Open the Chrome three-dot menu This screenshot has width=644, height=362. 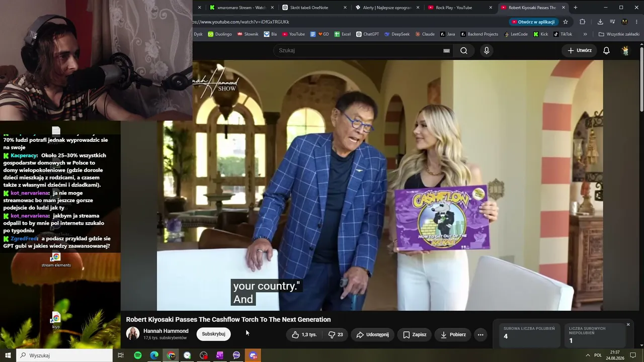click(x=636, y=22)
